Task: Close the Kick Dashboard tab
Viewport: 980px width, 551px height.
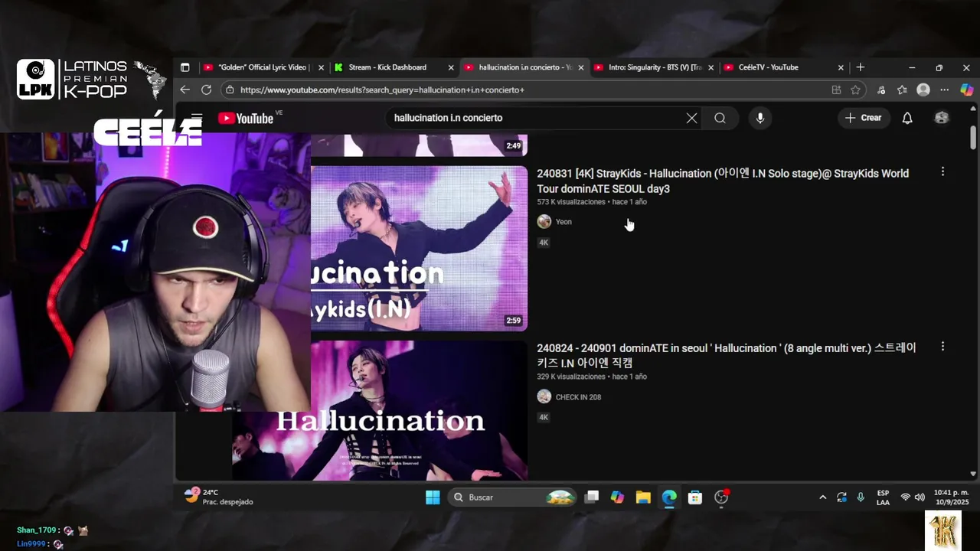Action: 451,67
